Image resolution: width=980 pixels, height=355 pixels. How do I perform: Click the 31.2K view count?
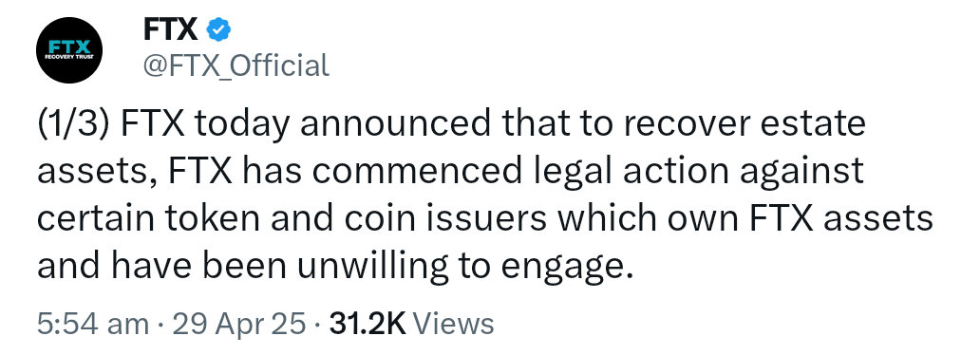coord(367,324)
